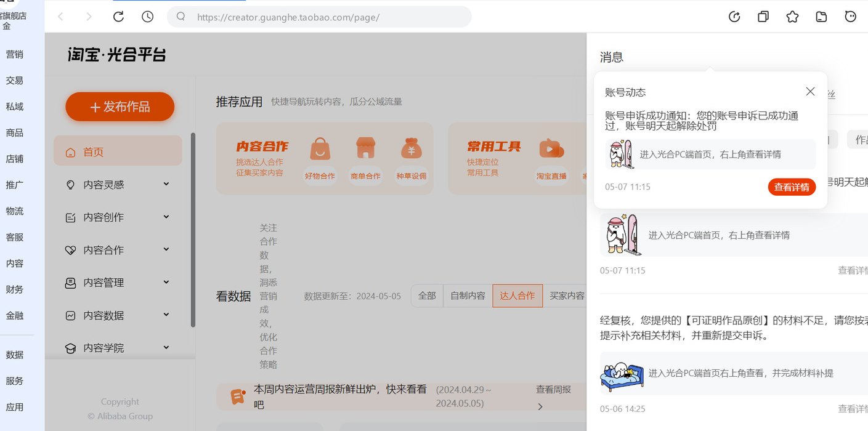Click the 内容管理 icon in the sidebar
The image size is (868, 431).
point(71,283)
